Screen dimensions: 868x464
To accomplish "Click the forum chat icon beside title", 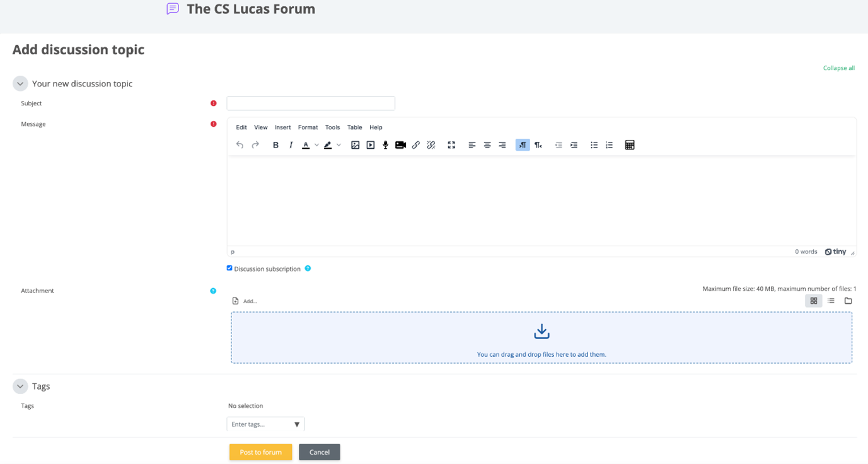I will [173, 9].
